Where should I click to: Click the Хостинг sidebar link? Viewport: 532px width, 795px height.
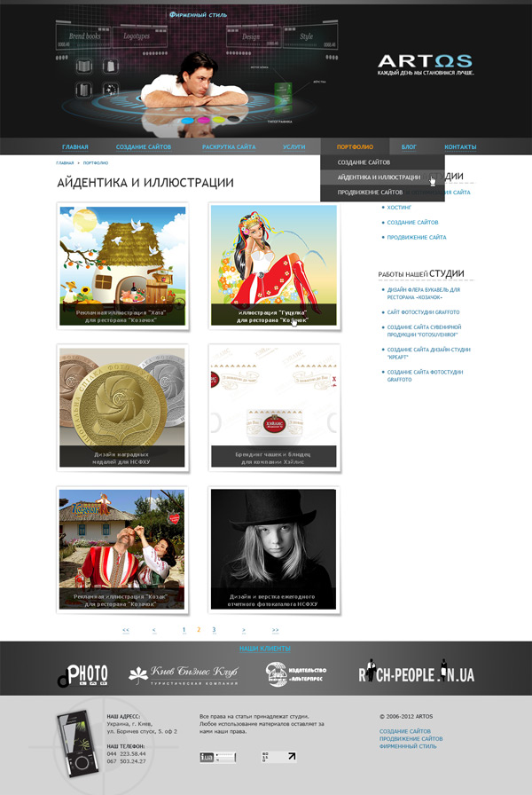(400, 207)
